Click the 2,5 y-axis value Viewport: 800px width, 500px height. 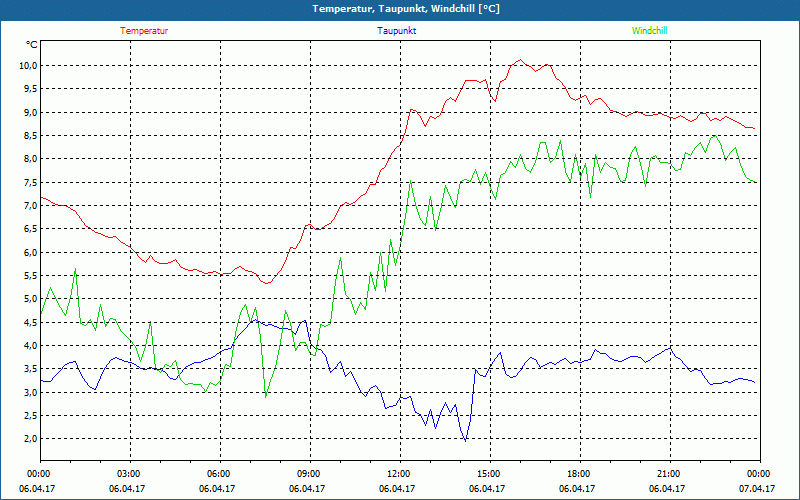pos(30,415)
